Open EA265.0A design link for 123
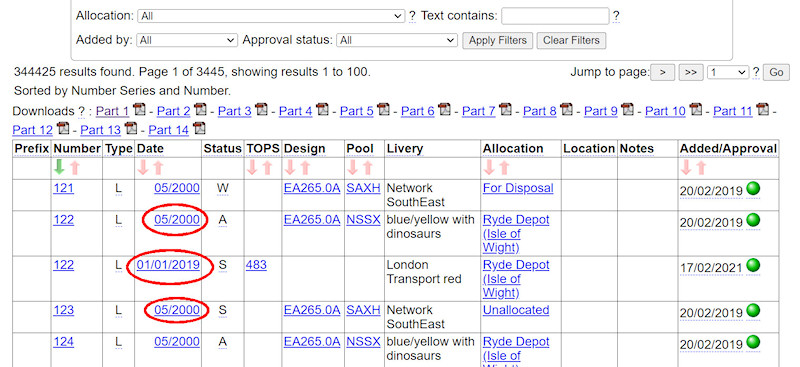The image size is (800, 367). (x=312, y=310)
